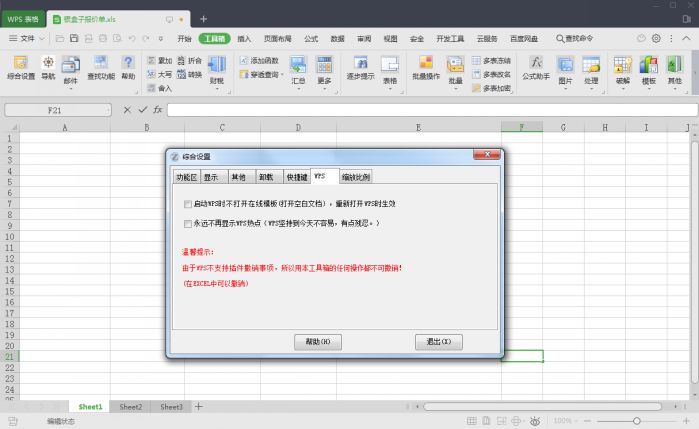Switch to 快捷键 tab in dialog
The image size is (699, 429).
(297, 177)
